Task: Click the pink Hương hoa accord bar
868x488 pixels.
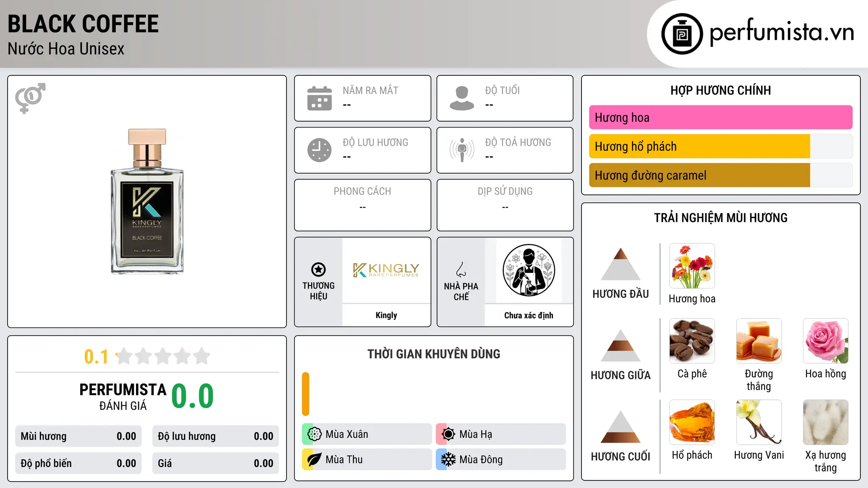Action: [x=721, y=117]
